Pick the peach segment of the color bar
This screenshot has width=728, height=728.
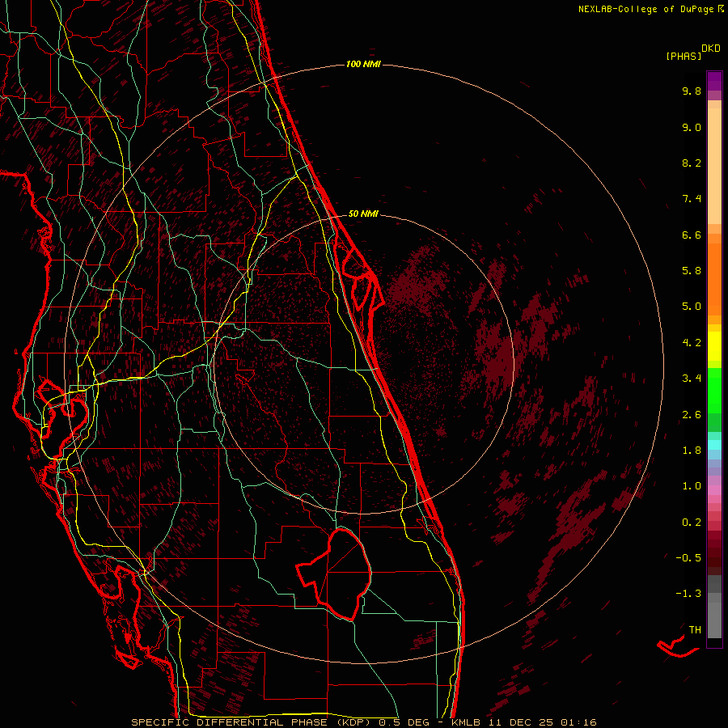tap(714, 166)
